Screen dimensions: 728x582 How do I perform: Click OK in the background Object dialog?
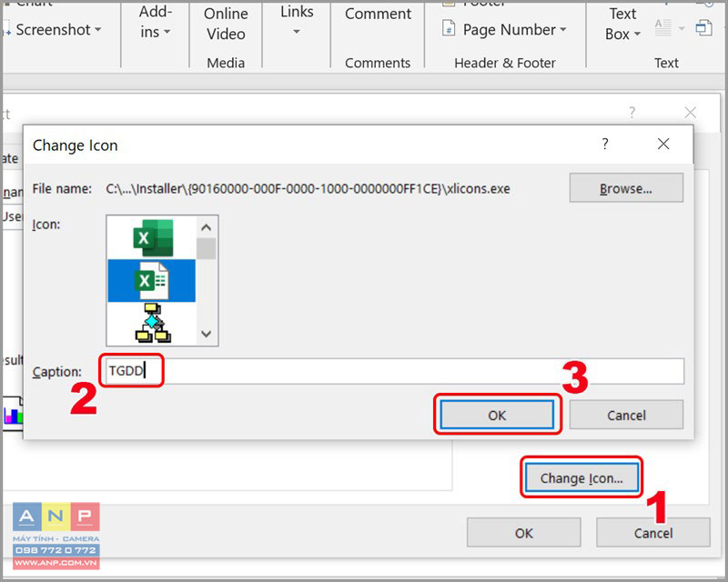tap(524, 533)
